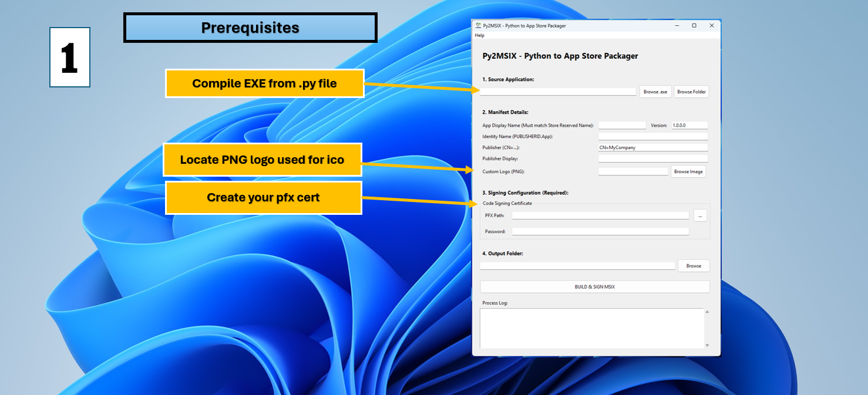Open the PFX path file picker via '...' button

[x=700, y=215]
